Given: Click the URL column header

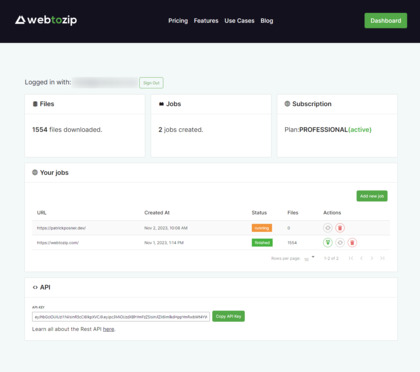Looking at the screenshot, I should [x=42, y=213].
